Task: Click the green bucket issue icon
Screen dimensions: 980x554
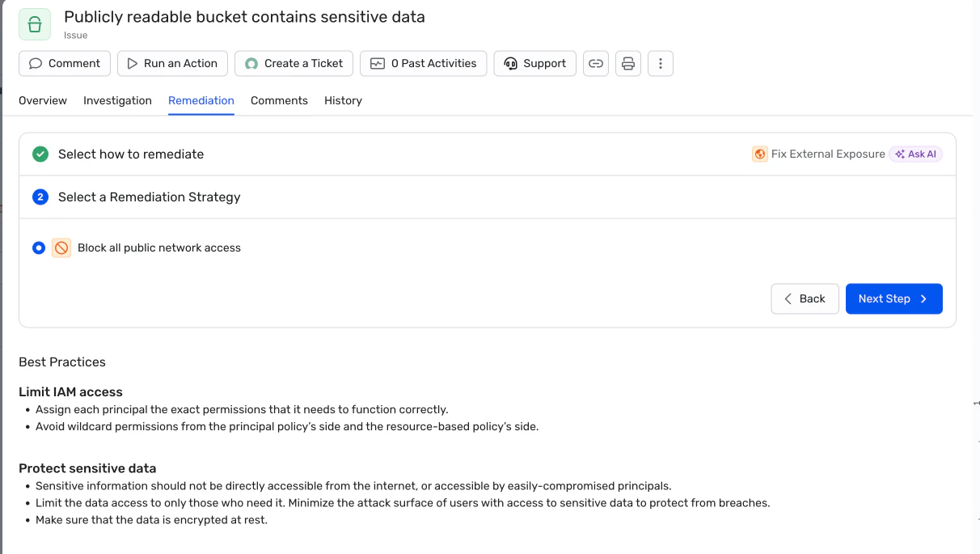Action: [x=35, y=24]
